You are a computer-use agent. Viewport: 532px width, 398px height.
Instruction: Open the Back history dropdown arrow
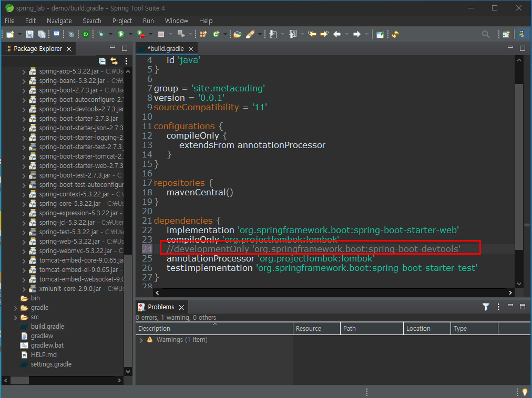pos(346,34)
